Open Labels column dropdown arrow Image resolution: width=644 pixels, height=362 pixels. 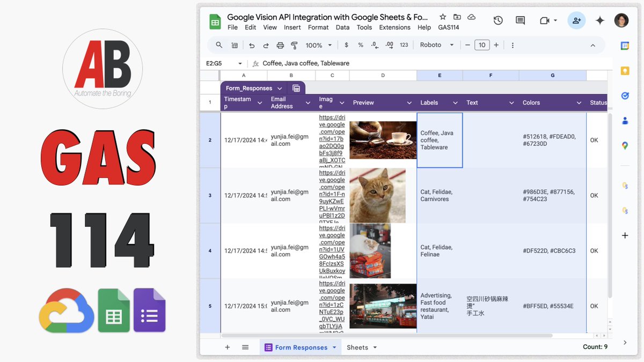[455, 102]
